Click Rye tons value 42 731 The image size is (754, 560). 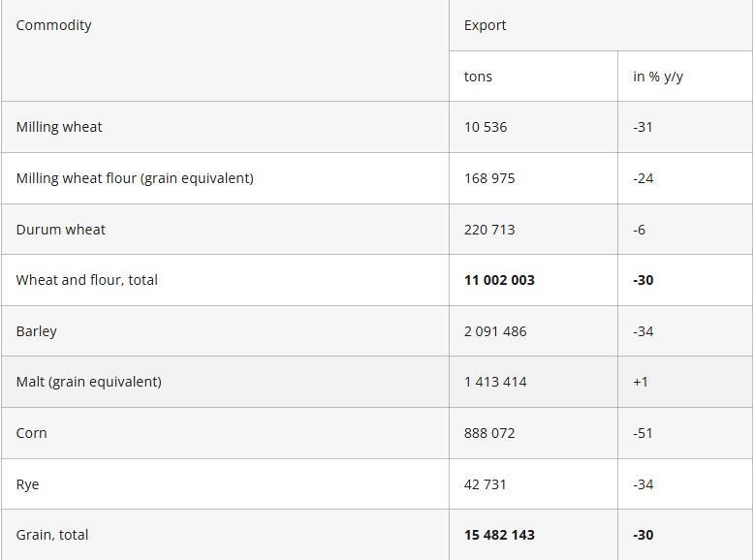click(x=486, y=484)
